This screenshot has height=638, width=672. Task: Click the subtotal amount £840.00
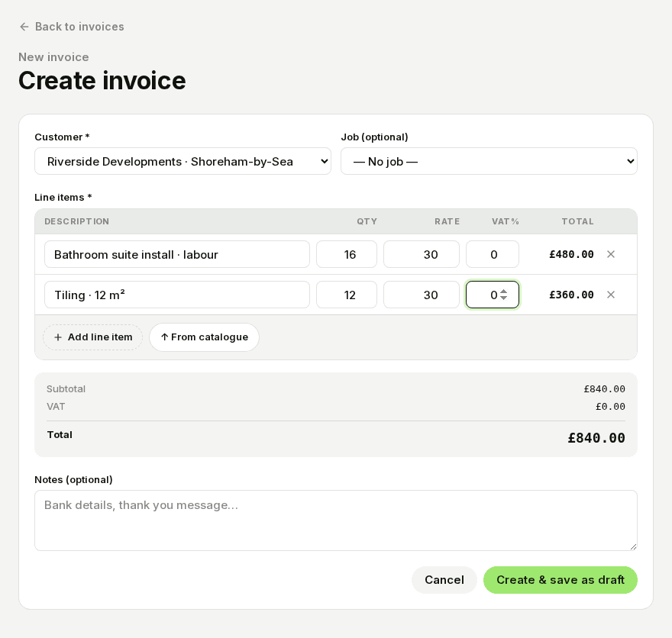point(604,388)
